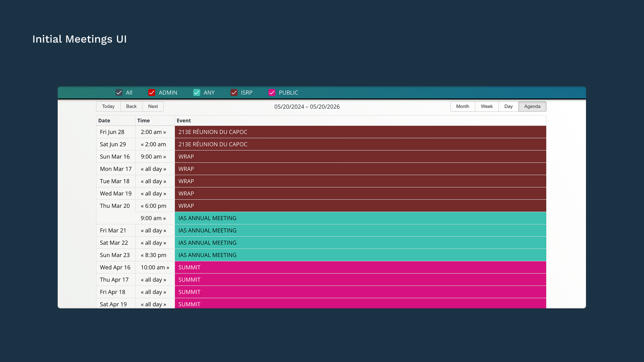Click the date range label 05/20/2024 – 05/20/2026
Image resolution: width=644 pixels, height=362 pixels.
coord(307,107)
